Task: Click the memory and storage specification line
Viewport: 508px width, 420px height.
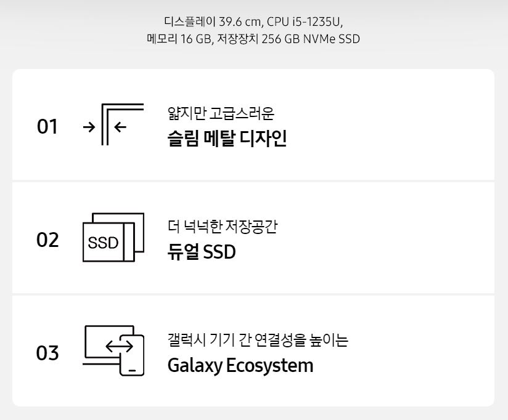Action: click(x=253, y=39)
